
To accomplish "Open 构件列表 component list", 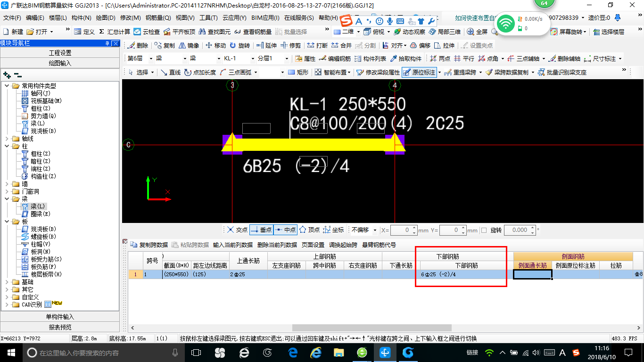I will point(370,59).
